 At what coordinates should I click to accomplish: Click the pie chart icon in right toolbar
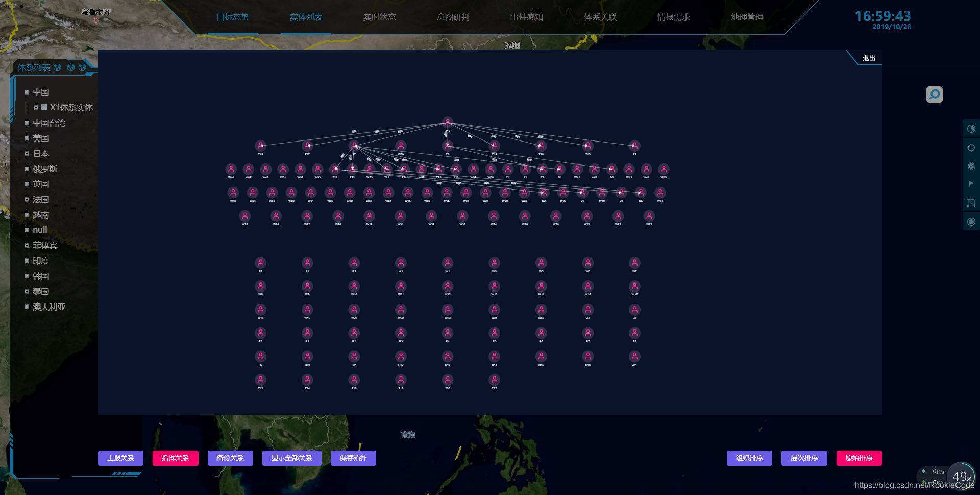(971, 129)
